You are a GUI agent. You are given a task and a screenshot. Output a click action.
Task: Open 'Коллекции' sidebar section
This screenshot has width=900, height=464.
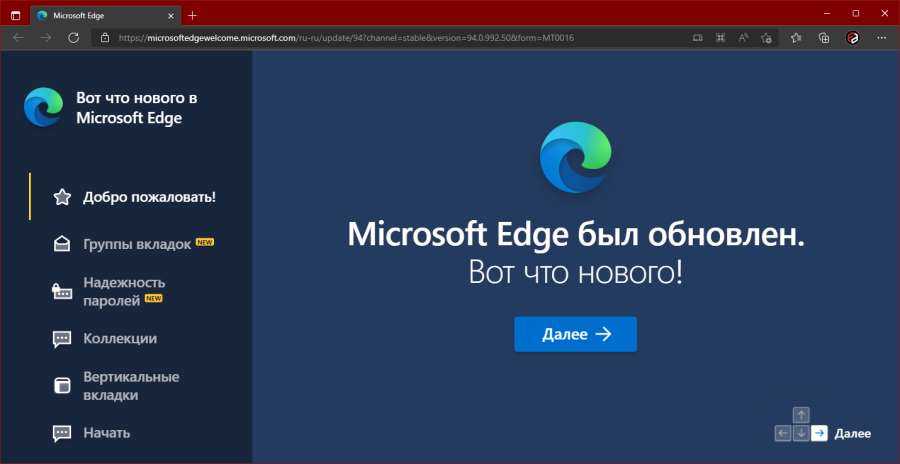pyautogui.click(x=104, y=338)
